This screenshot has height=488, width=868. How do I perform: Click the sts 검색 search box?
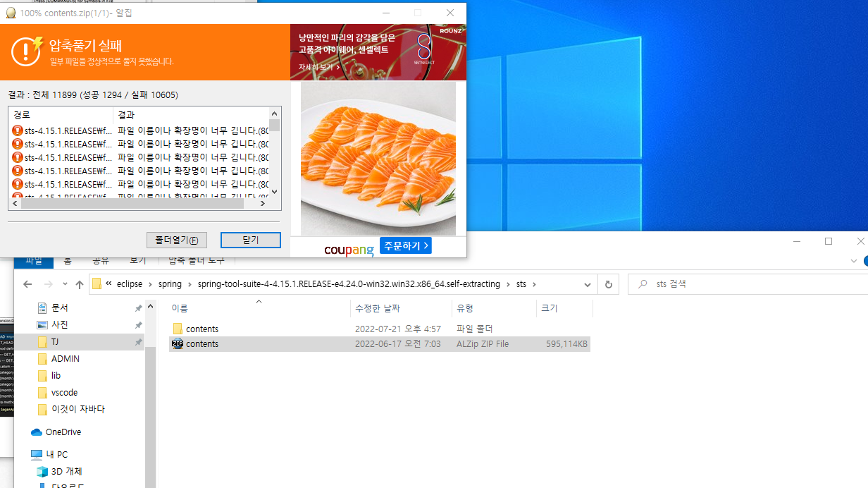(x=747, y=284)
